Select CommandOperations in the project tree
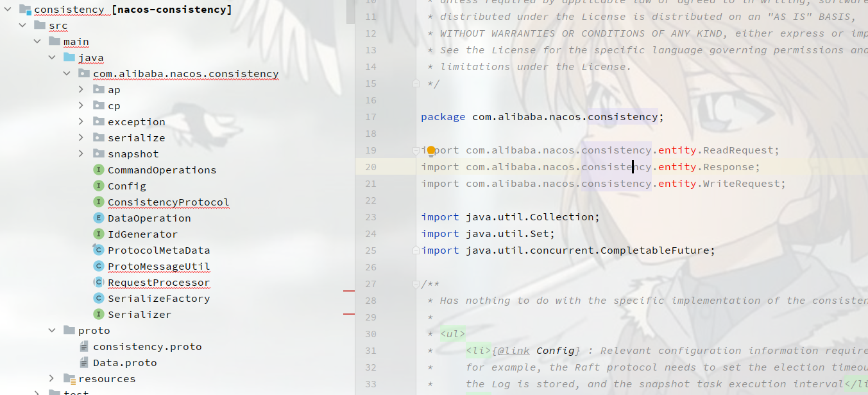The height and width of the screenshot is (395, 868). coord(162,170)
